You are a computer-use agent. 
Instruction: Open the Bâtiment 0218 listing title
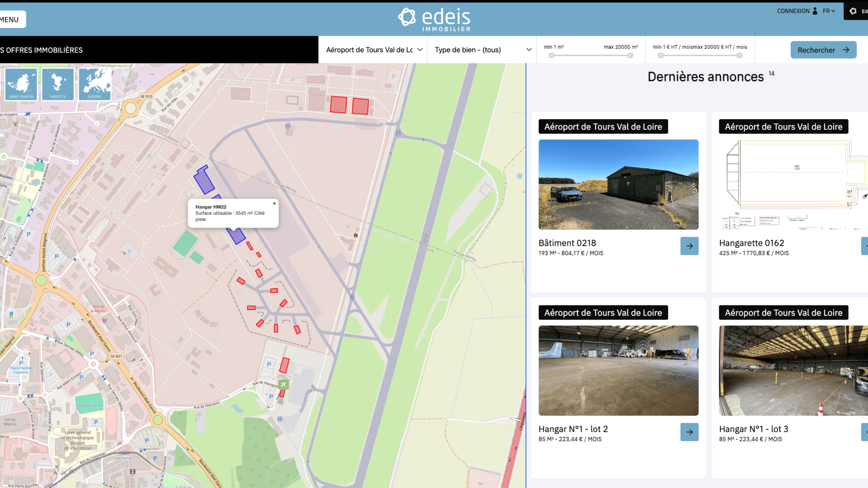(567, 243)
